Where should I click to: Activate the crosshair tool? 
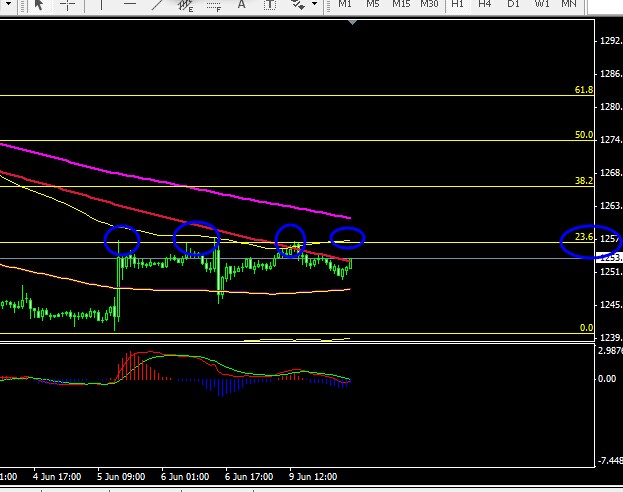pos(67,5)
